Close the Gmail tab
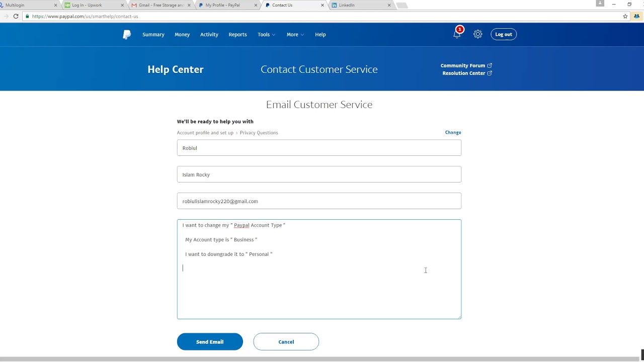Viewport: 644px width, 362px height. pos(189,5)
